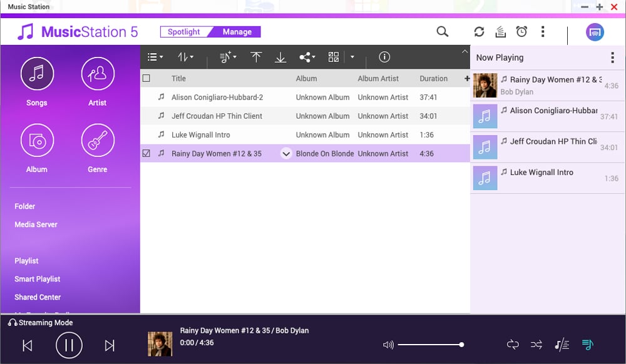Open the share dropdown
Screen dimensions: 626x364
pyautogui.click(x=307, y=57)
